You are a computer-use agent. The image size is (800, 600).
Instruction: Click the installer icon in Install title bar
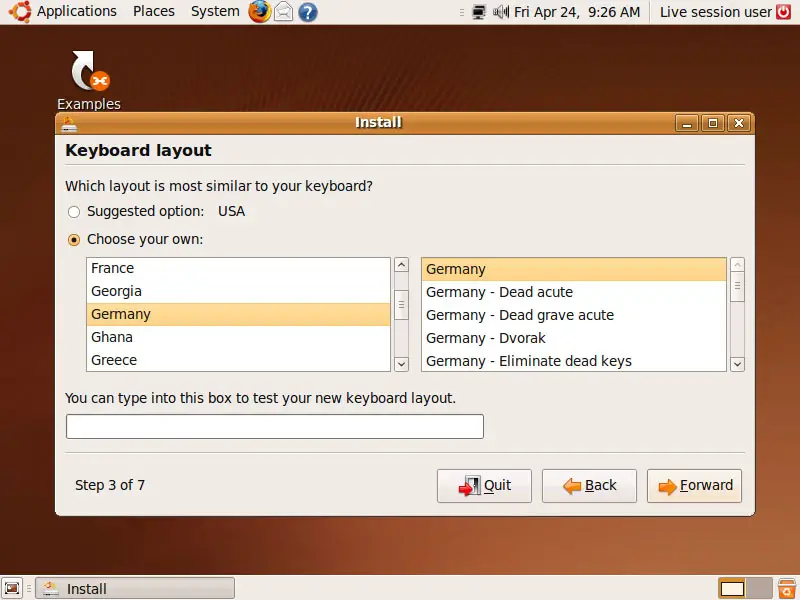click(x=69, y=123)
